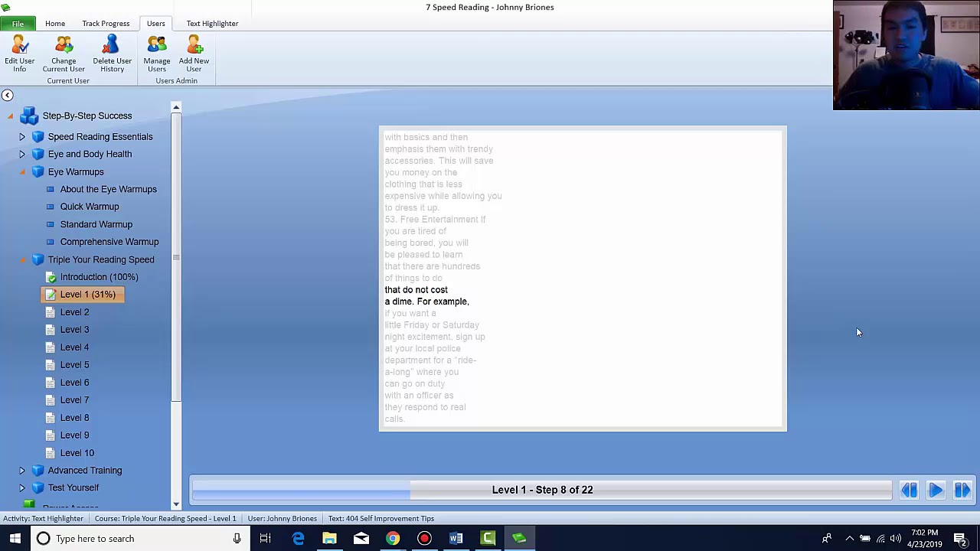Viewport: 980px width, 551px height.
Task: Select Level 1 (31%) in the course tree
Action: [x=83, y=295]
